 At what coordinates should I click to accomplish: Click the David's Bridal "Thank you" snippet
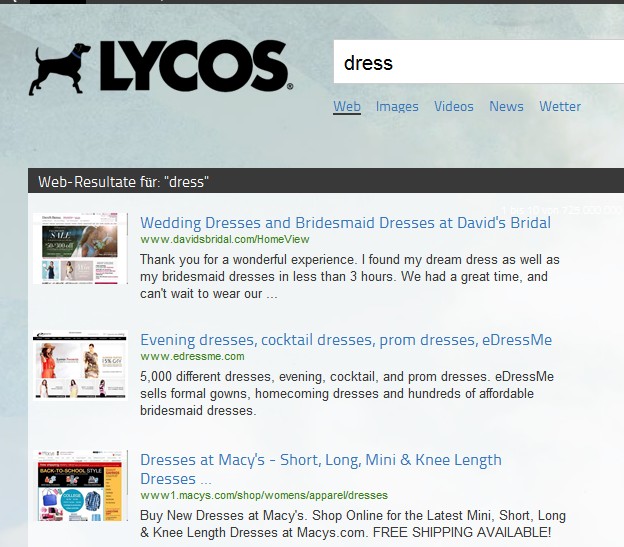(x=350, y=276)
